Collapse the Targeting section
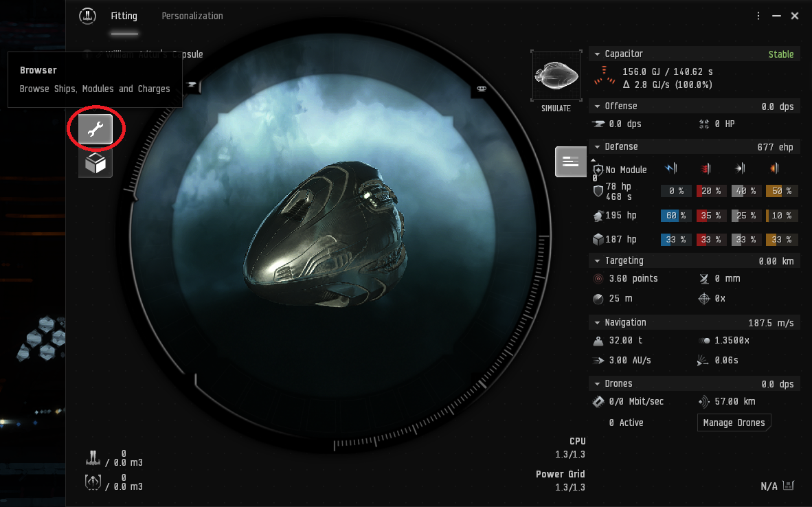Viewport: 812px width, 507px height. click(597, 261)
